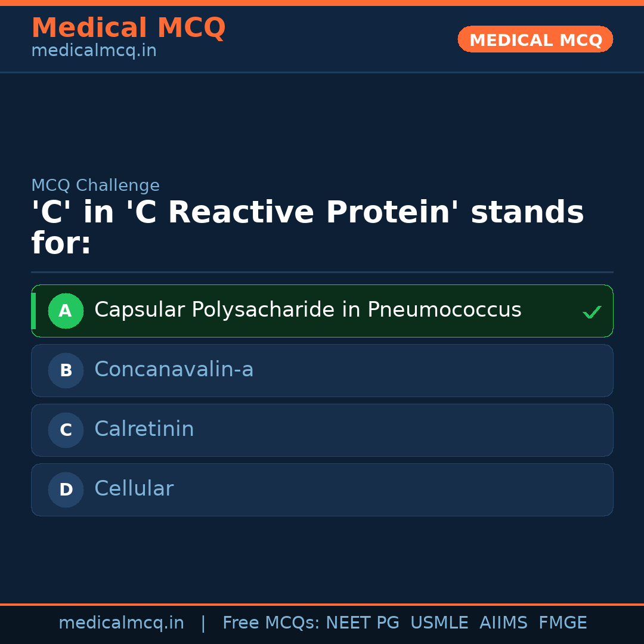Expand the MCQ Challenge section

coord(95,185)
